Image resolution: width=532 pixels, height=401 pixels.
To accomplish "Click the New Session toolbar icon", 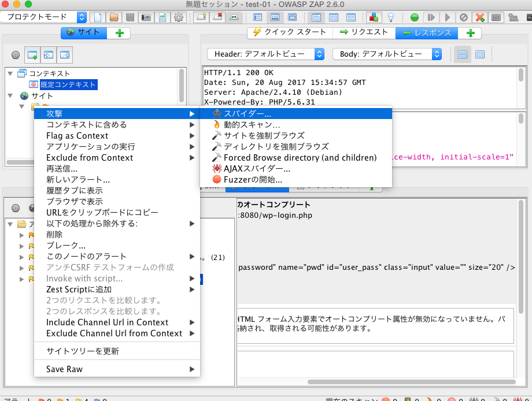I will [98, 17].
